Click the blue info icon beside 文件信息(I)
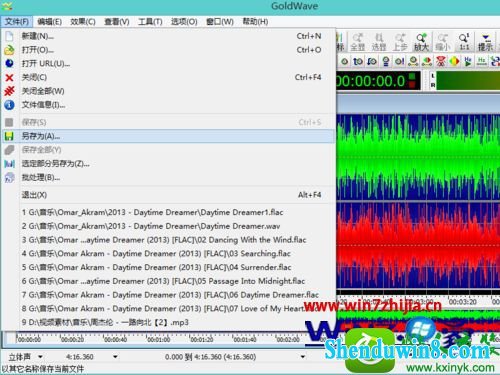Screen dimensions: 500x375 click(x=9, y=105)
